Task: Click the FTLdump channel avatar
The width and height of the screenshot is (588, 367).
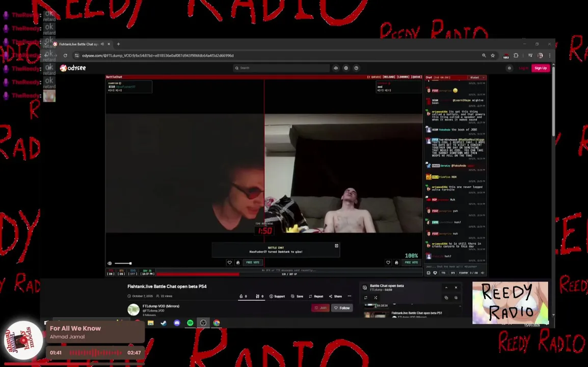Action: coord(133,309)
